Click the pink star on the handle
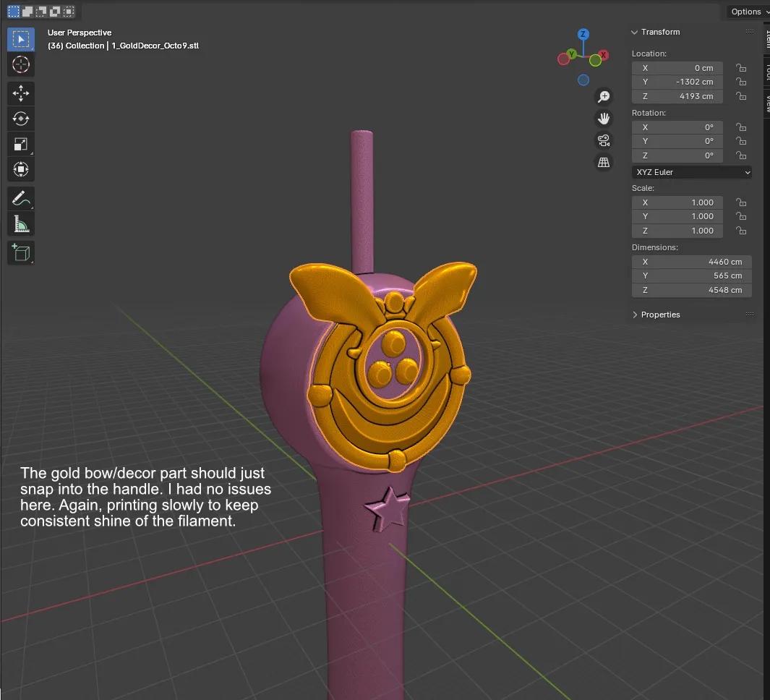 [388, 509]
